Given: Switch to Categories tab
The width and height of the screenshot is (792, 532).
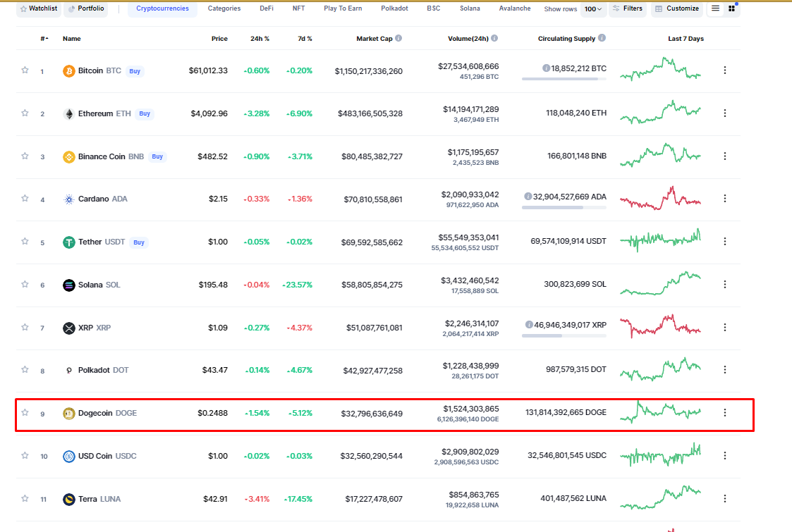Looking at the screenshot, I should (224, 8).
